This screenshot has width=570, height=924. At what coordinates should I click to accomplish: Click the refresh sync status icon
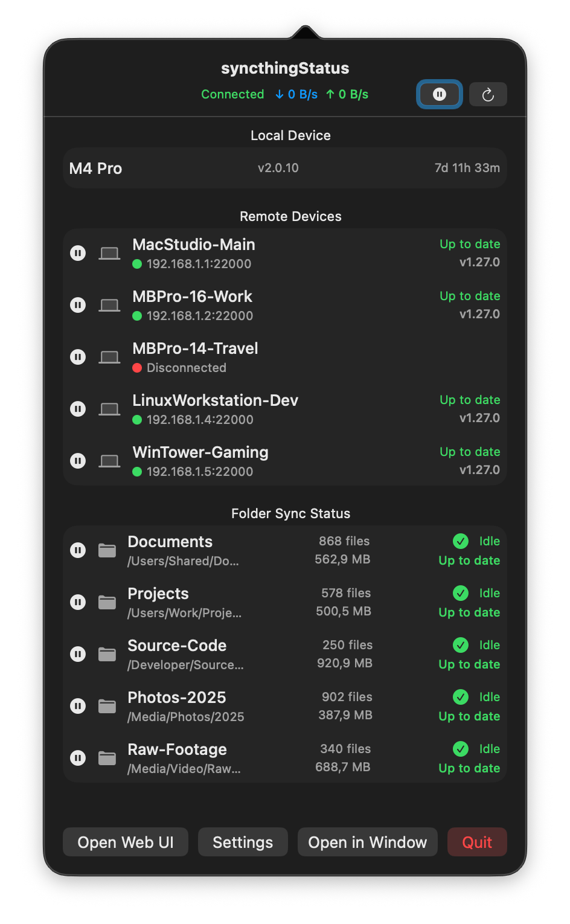(x=488, y=94)
